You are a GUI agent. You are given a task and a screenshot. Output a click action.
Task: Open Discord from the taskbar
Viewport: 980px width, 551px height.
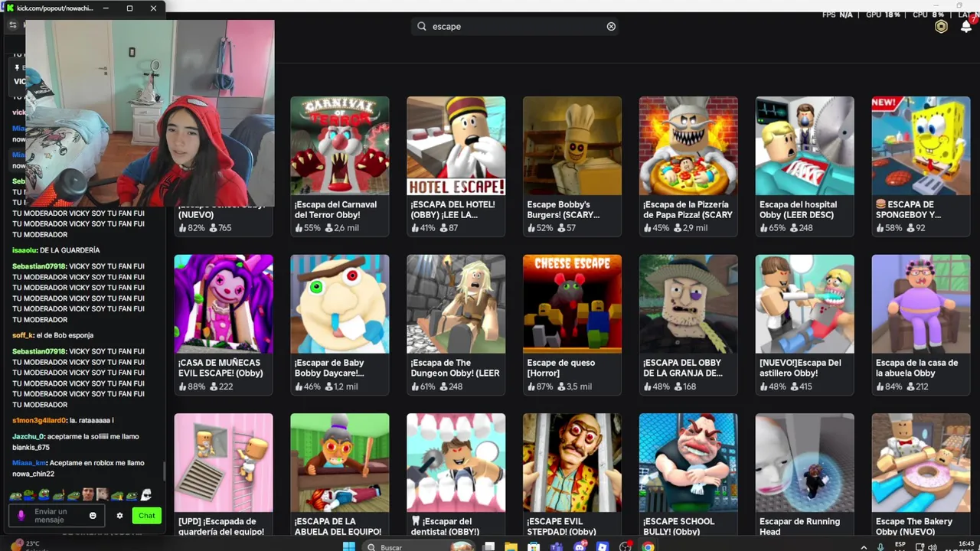tap(580, 546)
